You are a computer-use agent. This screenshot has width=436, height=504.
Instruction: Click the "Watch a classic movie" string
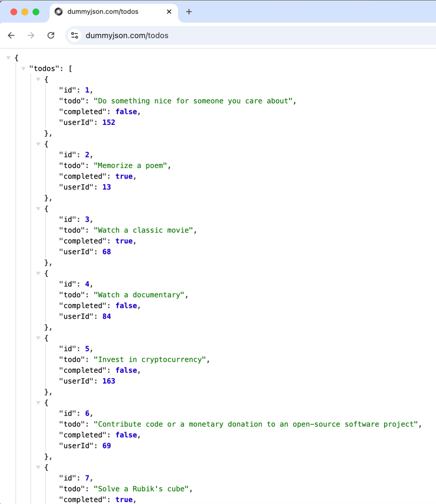[x=143, y=230]
